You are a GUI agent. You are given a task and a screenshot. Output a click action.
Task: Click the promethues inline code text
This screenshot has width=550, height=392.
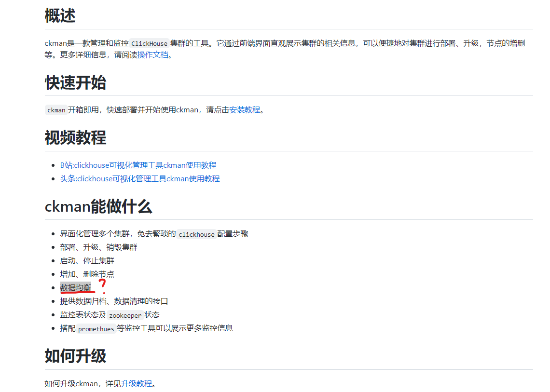tap(96, 329)
